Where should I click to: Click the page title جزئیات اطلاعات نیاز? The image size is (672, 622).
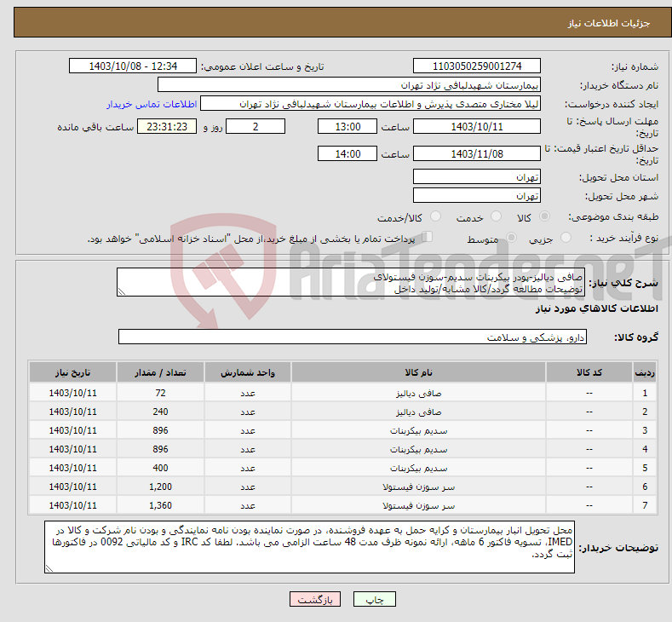tap(609, 23)
